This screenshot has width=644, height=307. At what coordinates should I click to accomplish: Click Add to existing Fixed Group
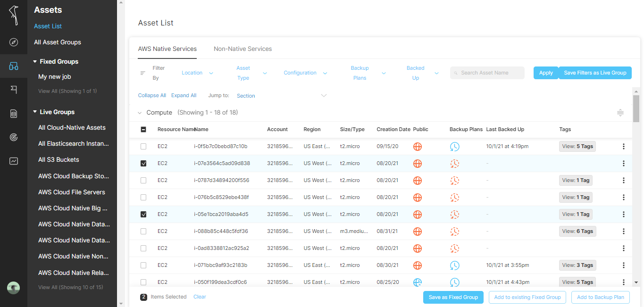[x=527, y=297]
